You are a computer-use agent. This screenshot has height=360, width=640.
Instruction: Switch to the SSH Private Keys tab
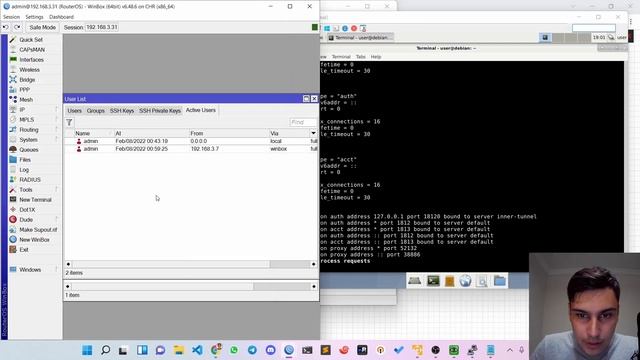click(160, 111)
